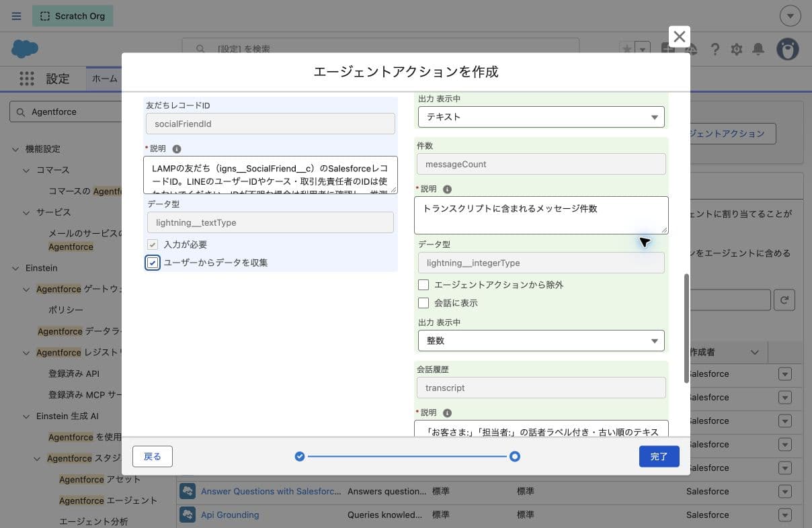Click the global setup search box

[x=380, y=48]
